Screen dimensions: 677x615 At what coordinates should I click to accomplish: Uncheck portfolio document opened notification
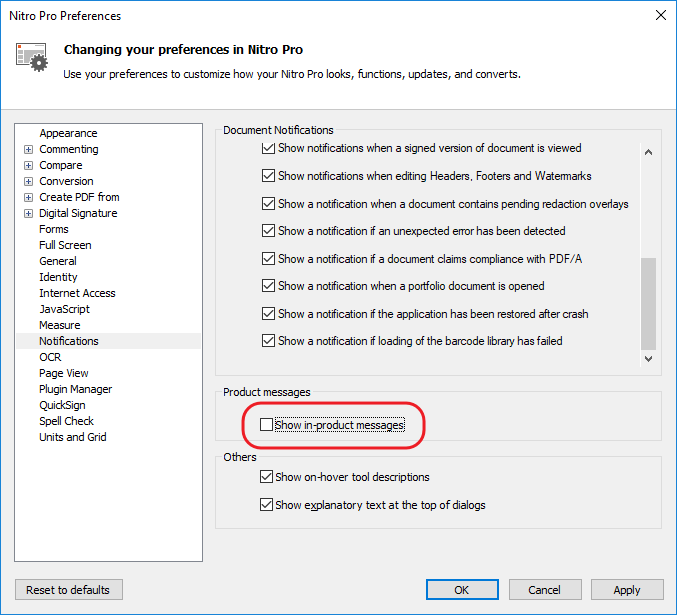pyautogui.click(x=269, y=286)
